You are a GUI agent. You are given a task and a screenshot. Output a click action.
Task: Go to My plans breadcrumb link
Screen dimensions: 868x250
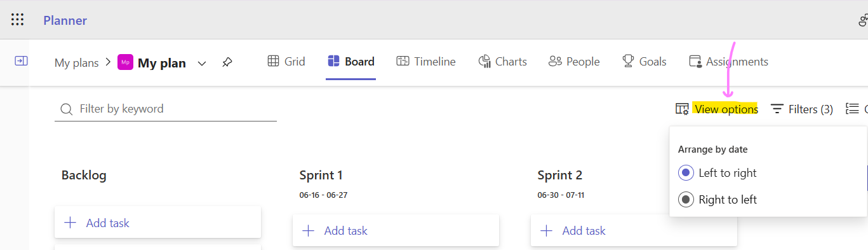tap(77, 62)
